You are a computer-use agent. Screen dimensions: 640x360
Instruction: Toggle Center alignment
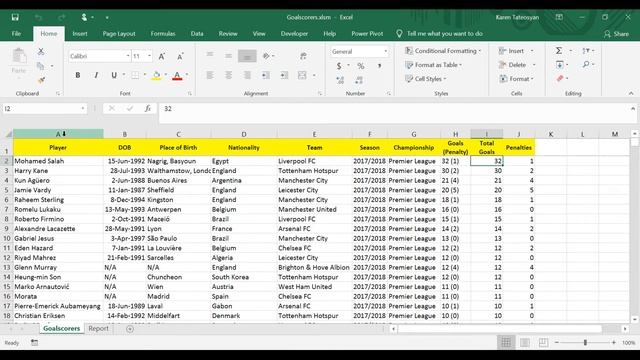click(229, 75)
